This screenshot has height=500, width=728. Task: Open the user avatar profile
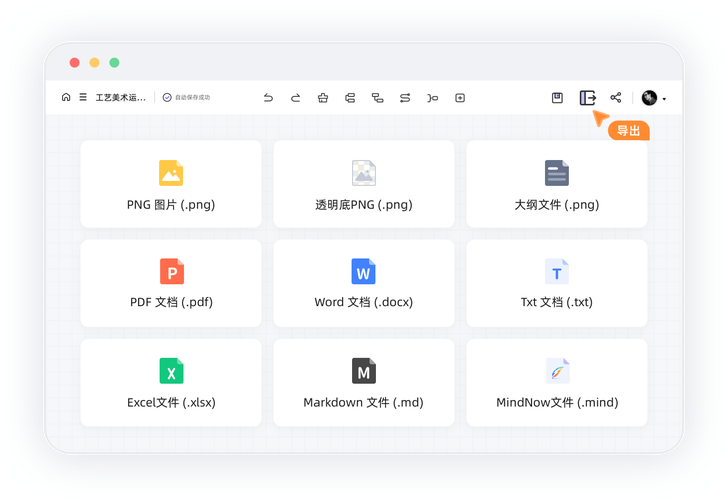pos(649,97)
